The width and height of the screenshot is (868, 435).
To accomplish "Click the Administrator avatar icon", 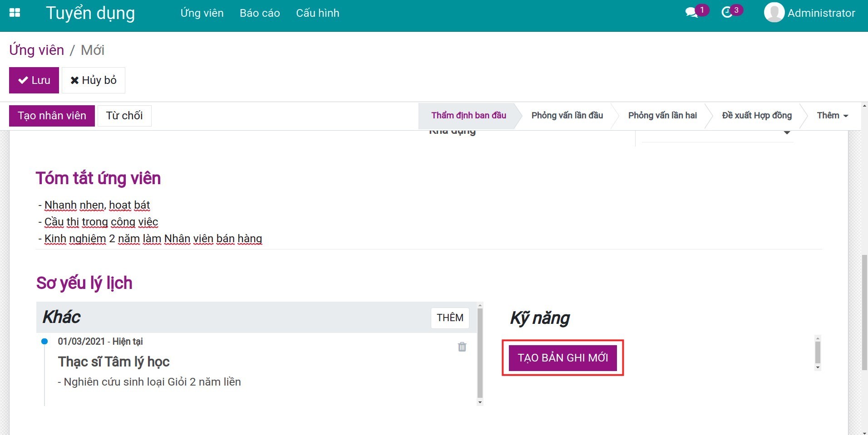I will (774, 13).
